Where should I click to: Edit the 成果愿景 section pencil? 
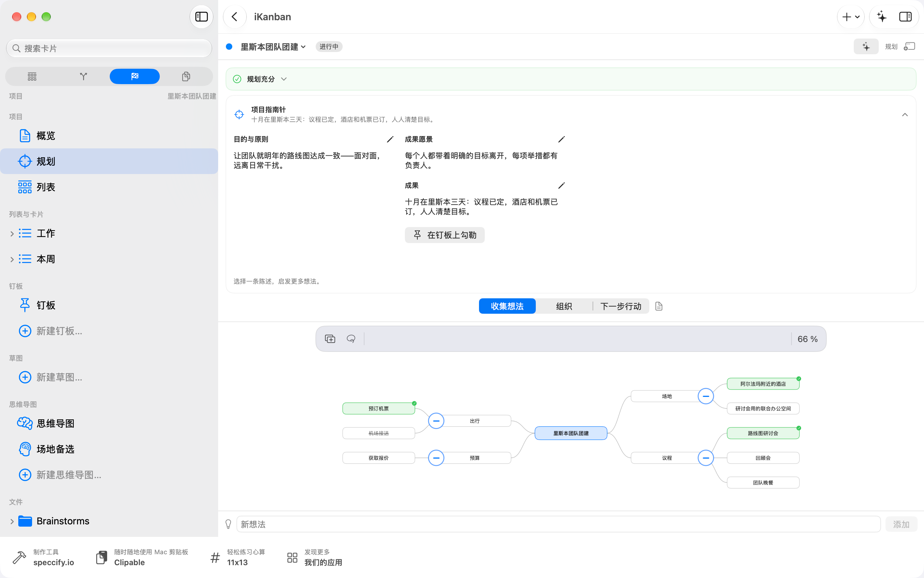point(561,140)
